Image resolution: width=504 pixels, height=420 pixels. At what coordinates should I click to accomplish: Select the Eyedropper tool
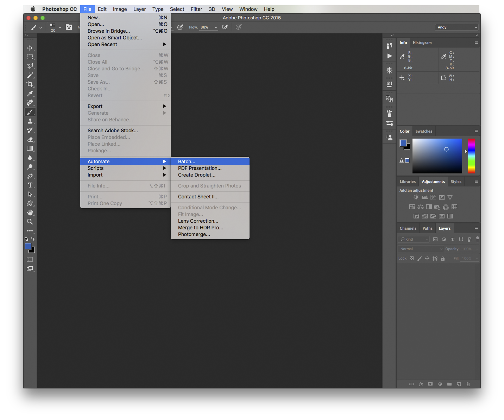[x=30, y=94]
